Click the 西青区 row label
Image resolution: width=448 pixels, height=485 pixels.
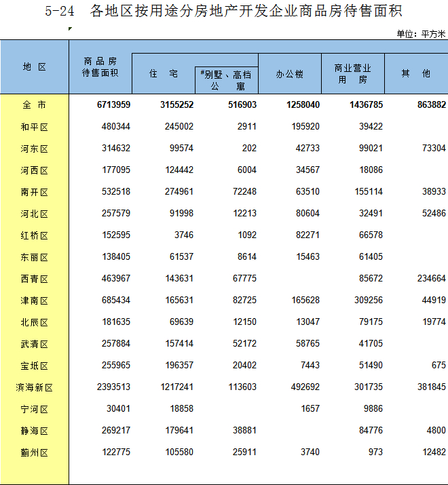click(x=35, y=279)
